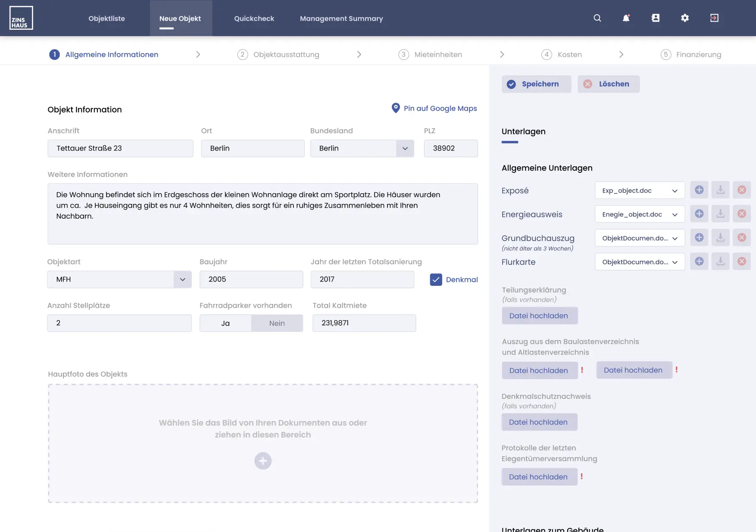Select Ja for Fahrradparker vorhanden

click(x=225, y=323)
